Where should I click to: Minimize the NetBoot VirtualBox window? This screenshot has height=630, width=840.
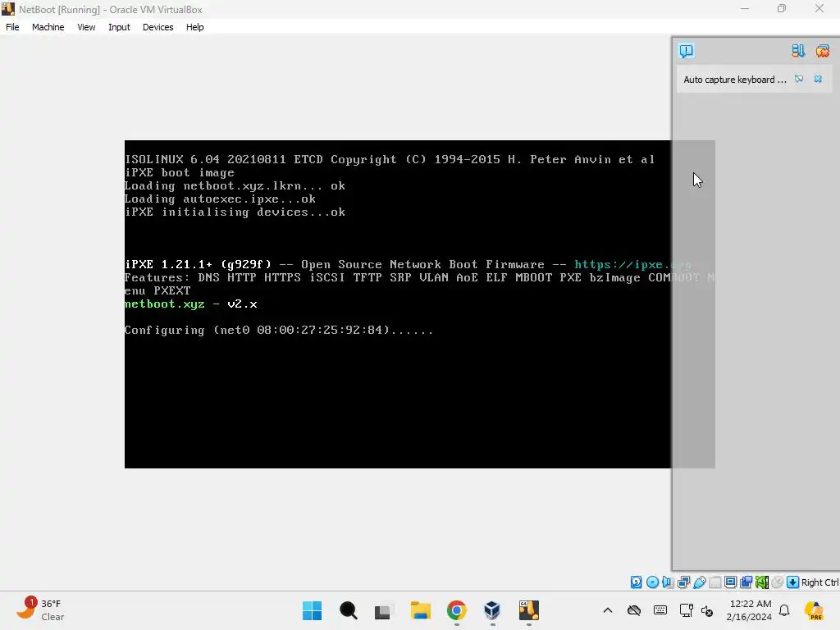point(745,8)
